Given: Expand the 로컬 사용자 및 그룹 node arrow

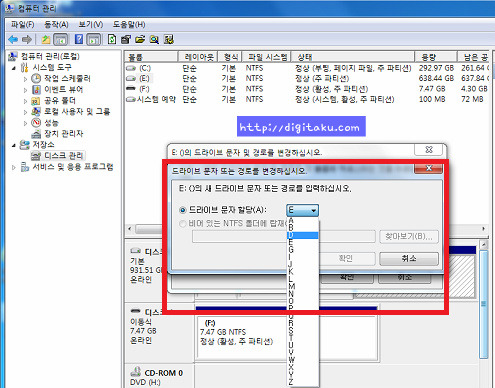Looking at the screenshot, I should point(25,112).
